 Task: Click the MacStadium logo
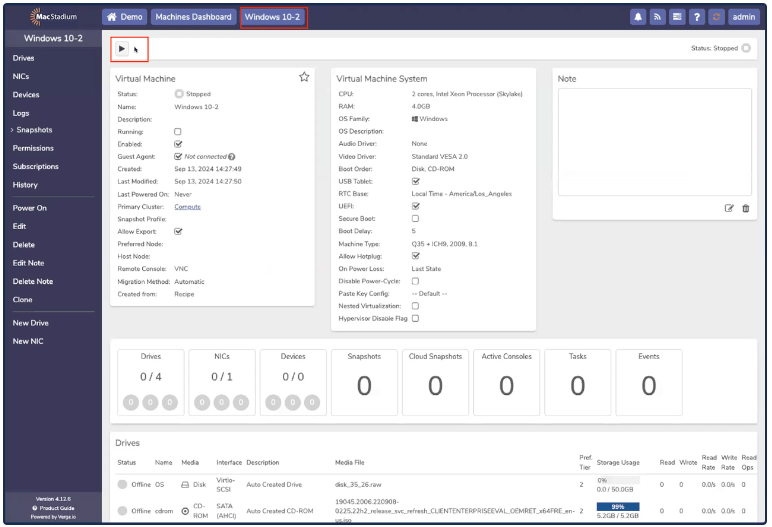pyautogui.click(x=54, y=17)
